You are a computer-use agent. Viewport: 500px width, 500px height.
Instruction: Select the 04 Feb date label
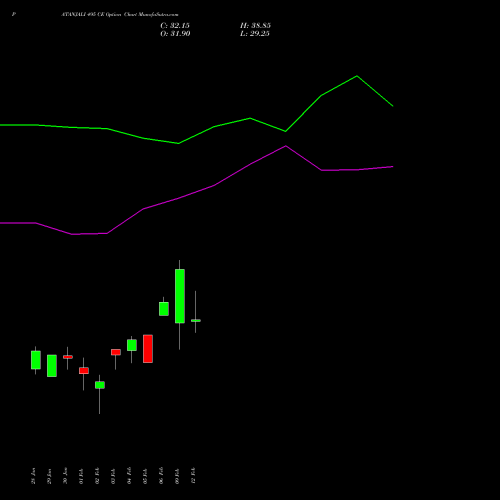tap(129, 476)
